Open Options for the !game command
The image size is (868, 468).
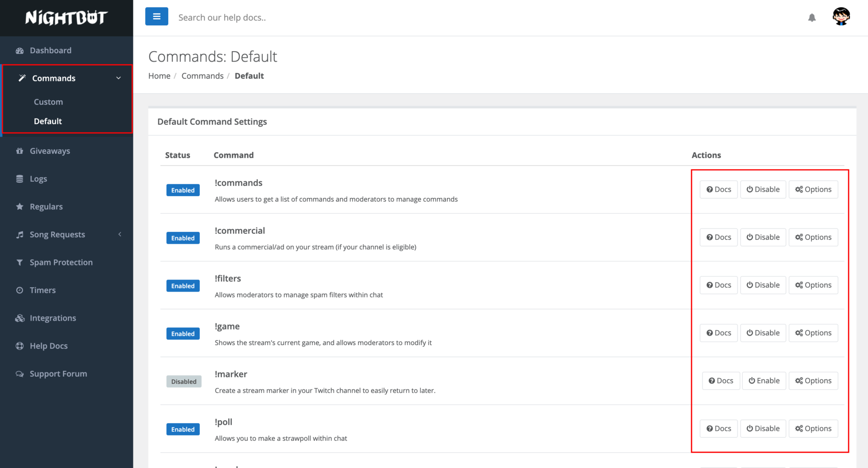point(813,333)
